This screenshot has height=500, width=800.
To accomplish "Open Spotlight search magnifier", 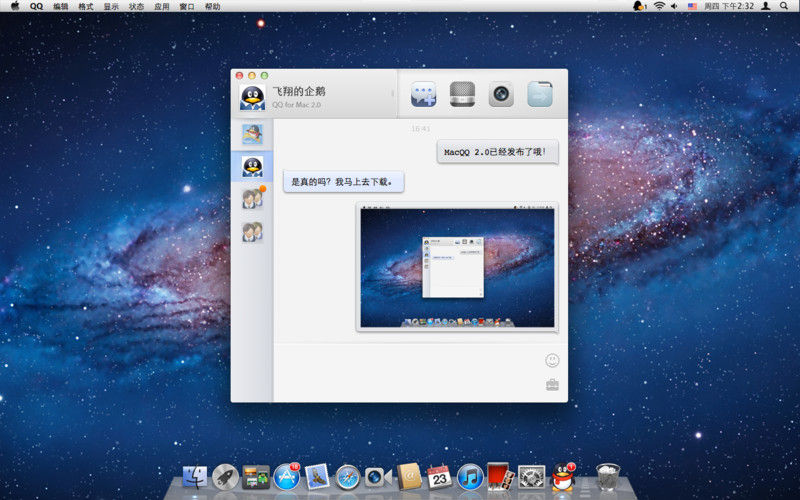I will [x=784, y=6].
